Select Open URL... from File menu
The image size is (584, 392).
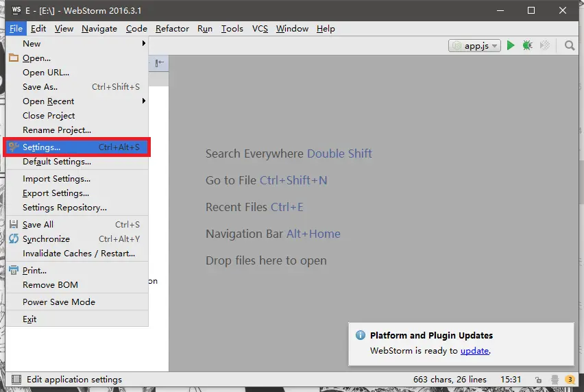77,73
